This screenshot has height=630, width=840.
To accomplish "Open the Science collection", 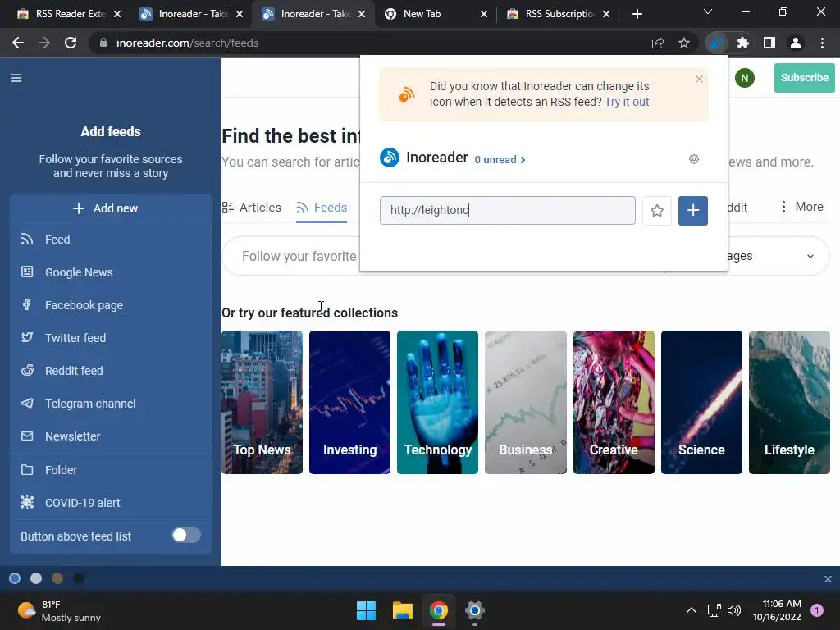I will pyautogui.click(x=701, y=402).
